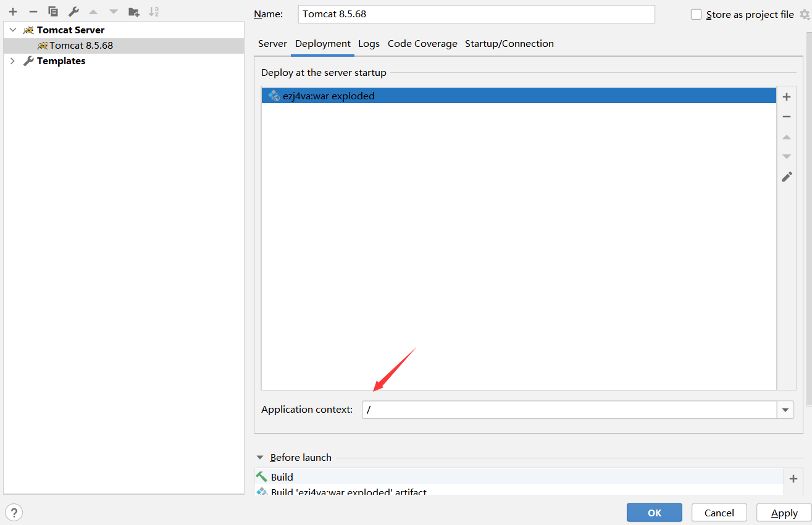Move configuration down in left toolbar
812x525 pixels.
click(x=113, y=12)
